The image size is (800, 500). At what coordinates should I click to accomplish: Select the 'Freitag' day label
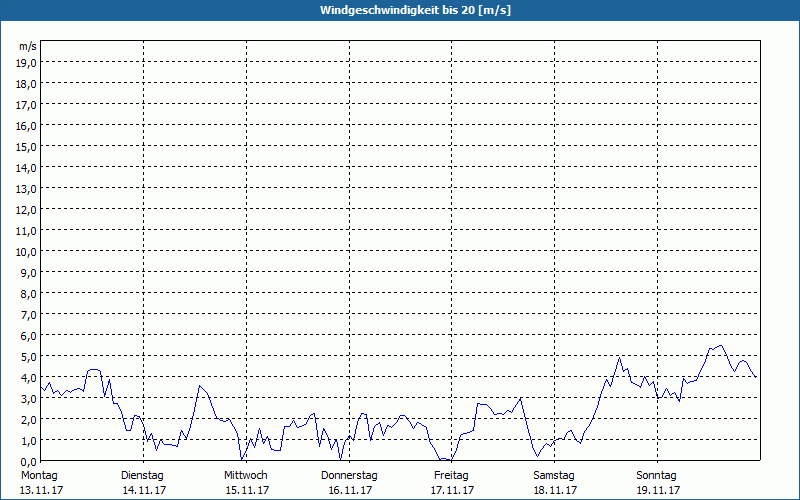[x=452, y=475]
